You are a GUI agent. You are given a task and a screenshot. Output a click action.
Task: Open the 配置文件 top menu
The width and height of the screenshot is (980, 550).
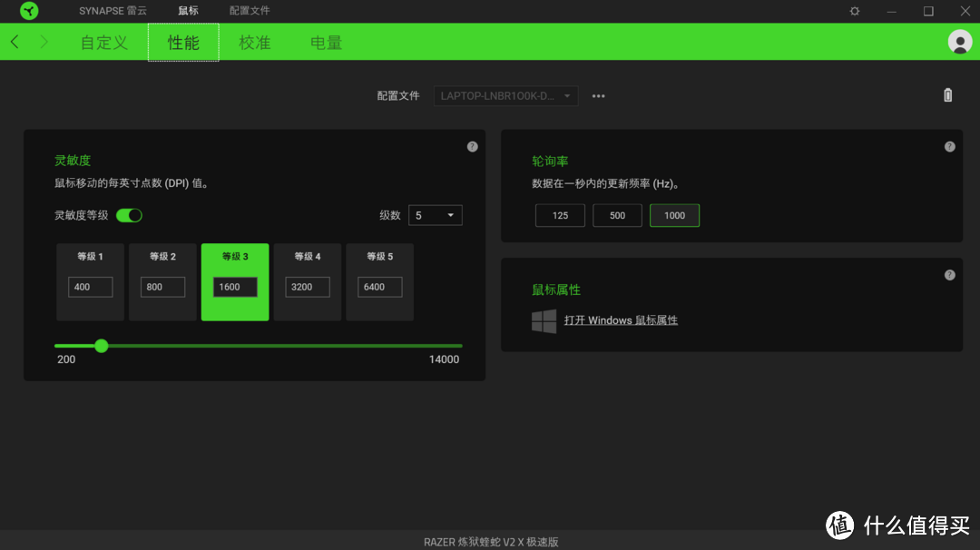pos(250,11)
